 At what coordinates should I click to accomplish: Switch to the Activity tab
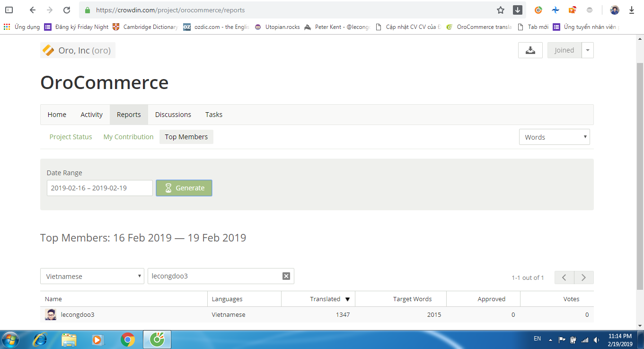[x=91, y=115]
